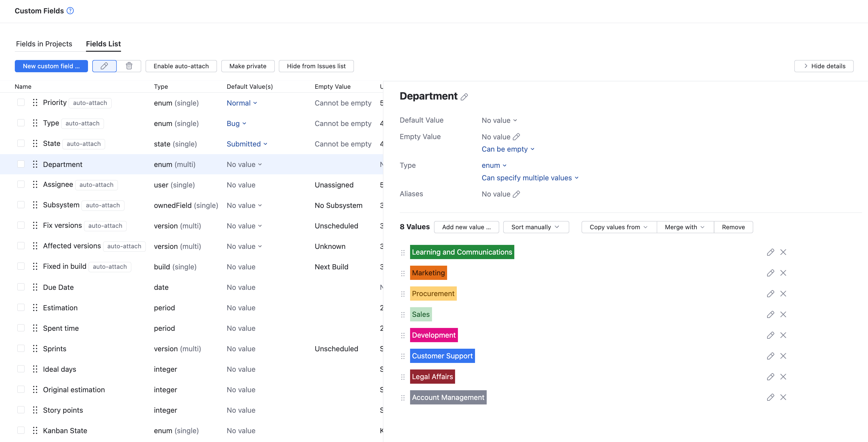Edit the Marketing value via its pencil icon

(x=771, y=273)
